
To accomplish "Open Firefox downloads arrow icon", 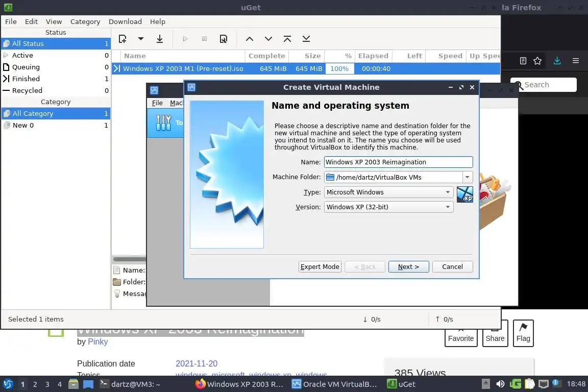I will coord(557,61).
